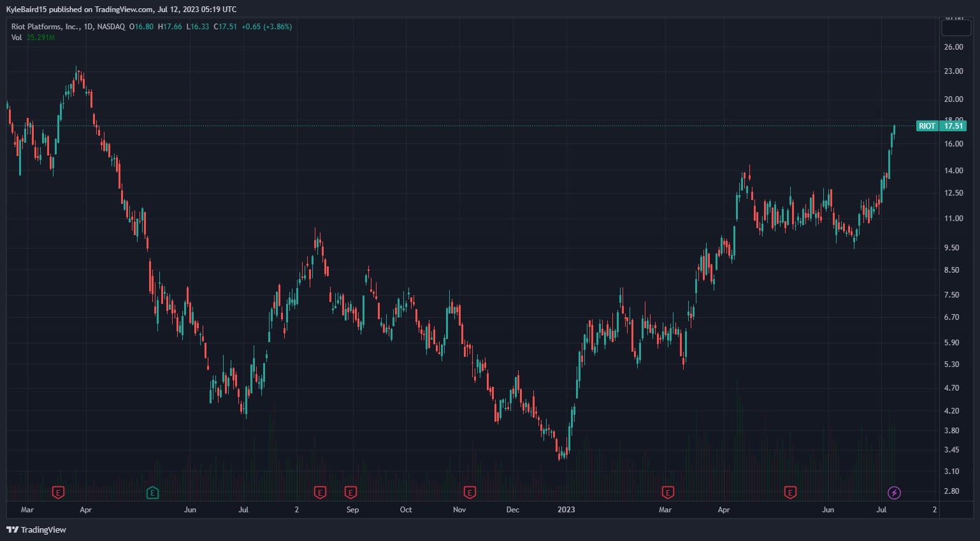Click the red earnings badge near March 2022
The width and height of the screenshot is (980, 541).
pos(58,493)
